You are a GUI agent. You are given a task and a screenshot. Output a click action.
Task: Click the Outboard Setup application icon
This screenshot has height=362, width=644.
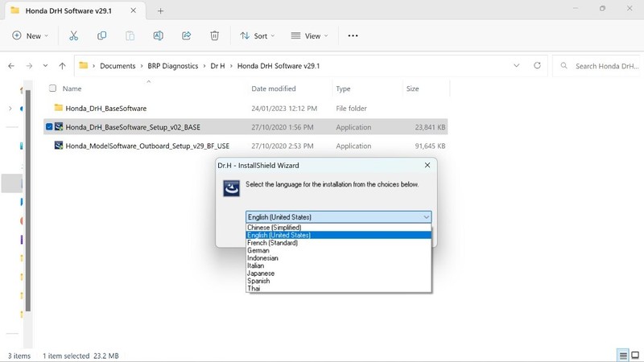click(59, 146)
